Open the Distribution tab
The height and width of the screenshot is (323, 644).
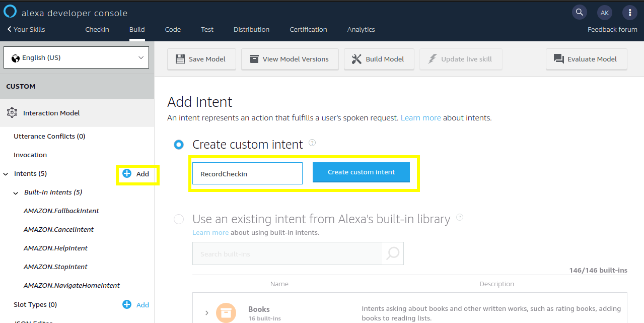coord(251,29)
